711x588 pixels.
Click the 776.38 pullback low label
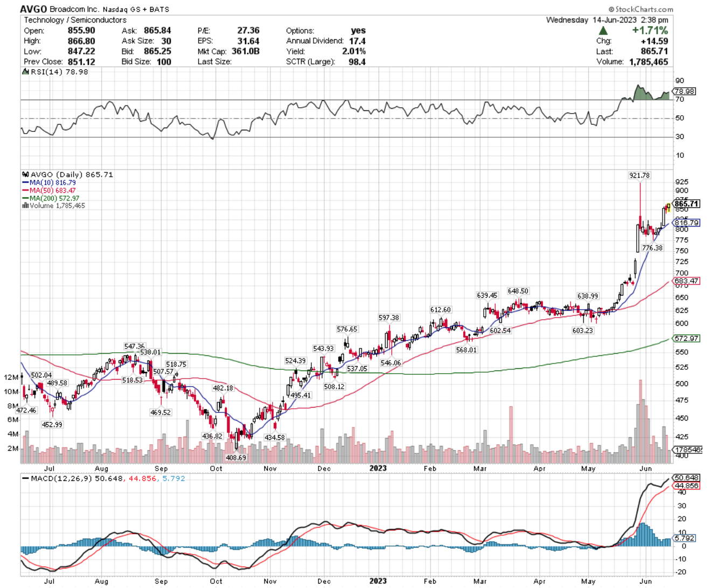(652, 248)
